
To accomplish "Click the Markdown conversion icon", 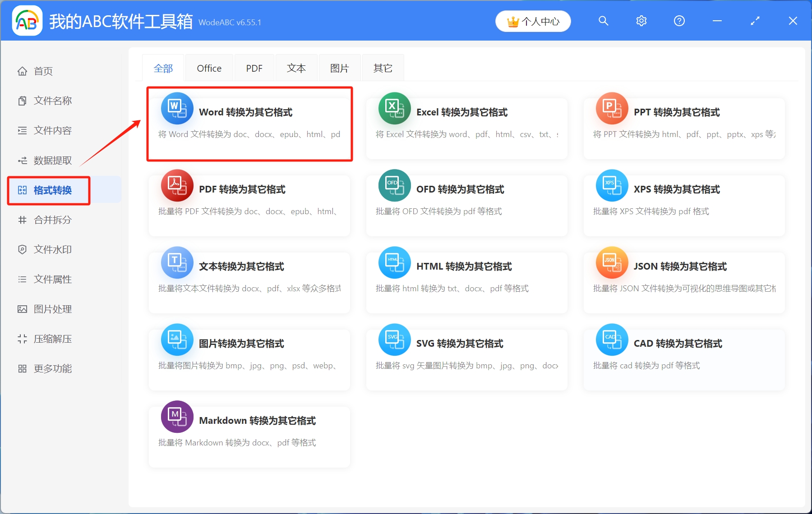I will point(177,417).
